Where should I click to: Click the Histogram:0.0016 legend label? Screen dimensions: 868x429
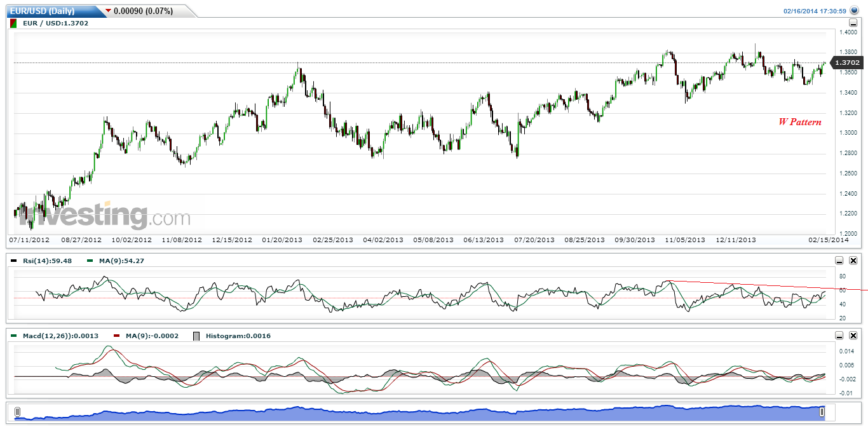238,336
